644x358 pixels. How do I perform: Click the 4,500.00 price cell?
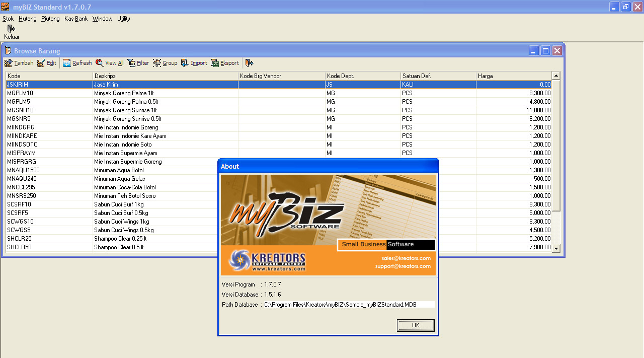(514, 230)
